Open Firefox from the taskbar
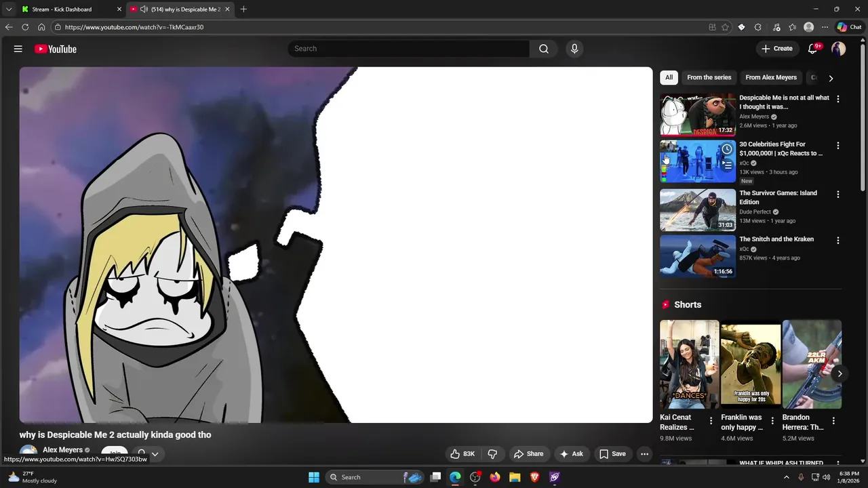This screenshot has width=868, height=488. (495, 477)
